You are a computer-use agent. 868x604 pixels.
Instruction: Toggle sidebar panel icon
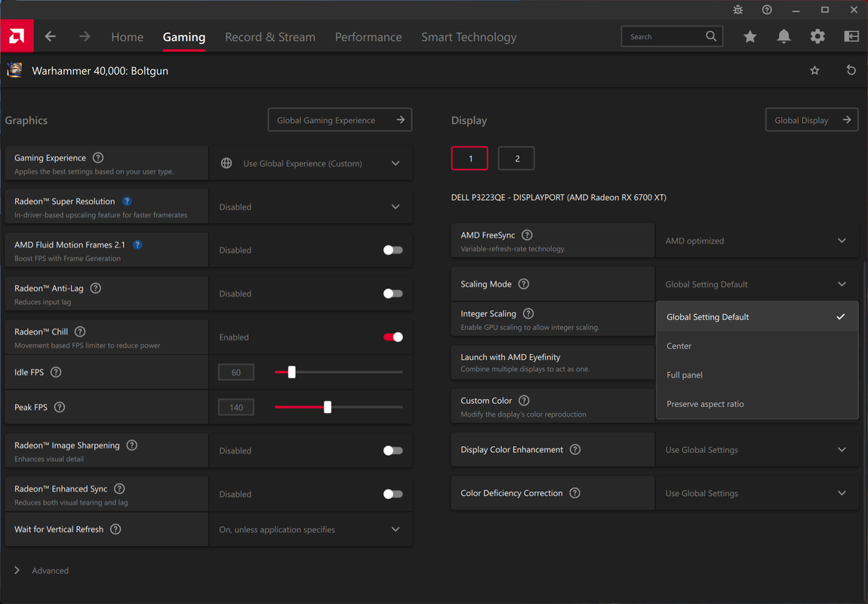(x=851, y=36)
